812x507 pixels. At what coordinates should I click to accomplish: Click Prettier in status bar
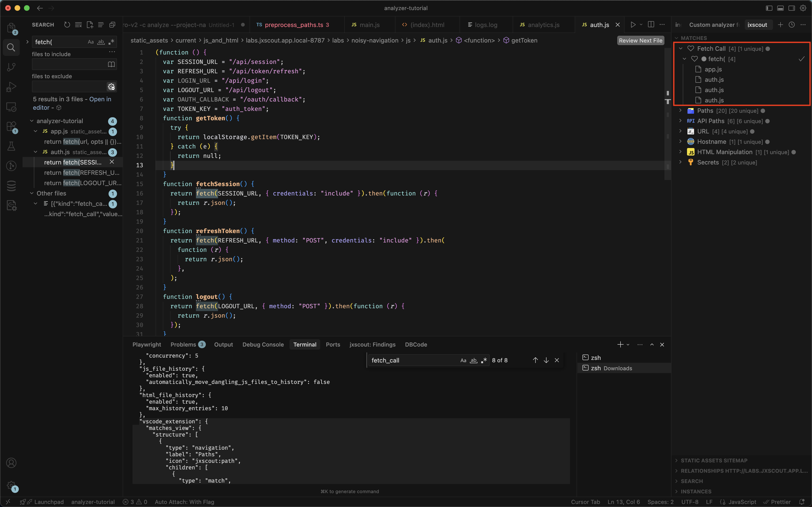click(x=777, y=502)
